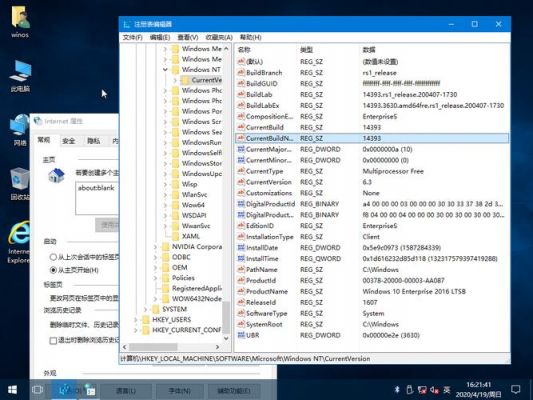Open the File menu in registry editor
The height and width of the screenshot is (400, 533).
pyautogui.click(x=133, y=37)
